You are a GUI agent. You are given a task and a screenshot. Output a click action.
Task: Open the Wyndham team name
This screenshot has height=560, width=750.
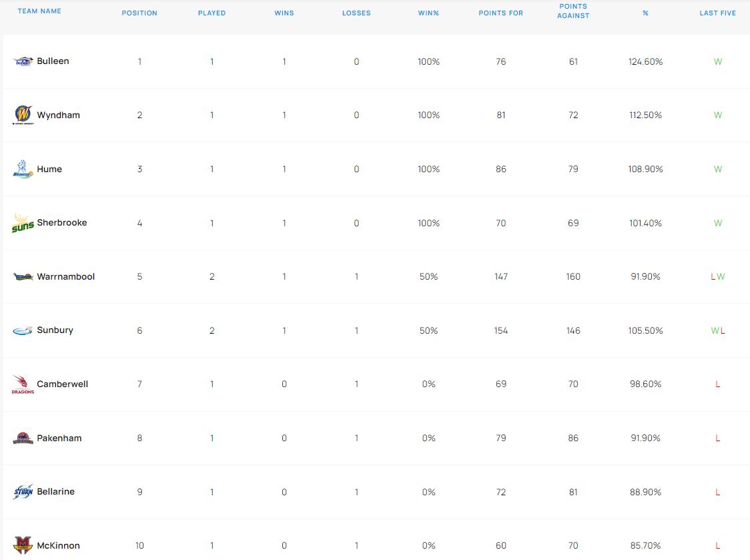point(58,115)
